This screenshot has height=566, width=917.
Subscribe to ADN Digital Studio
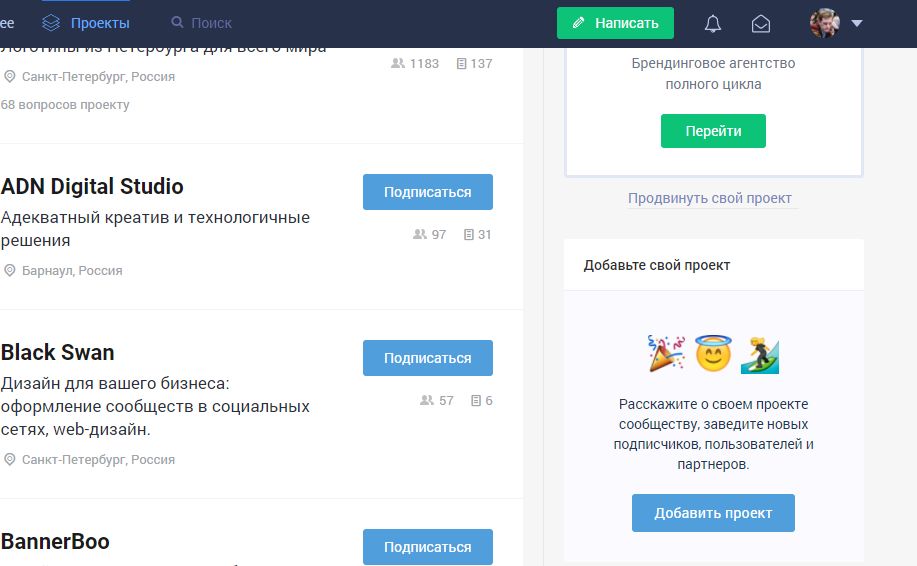(x=428, y=192)
